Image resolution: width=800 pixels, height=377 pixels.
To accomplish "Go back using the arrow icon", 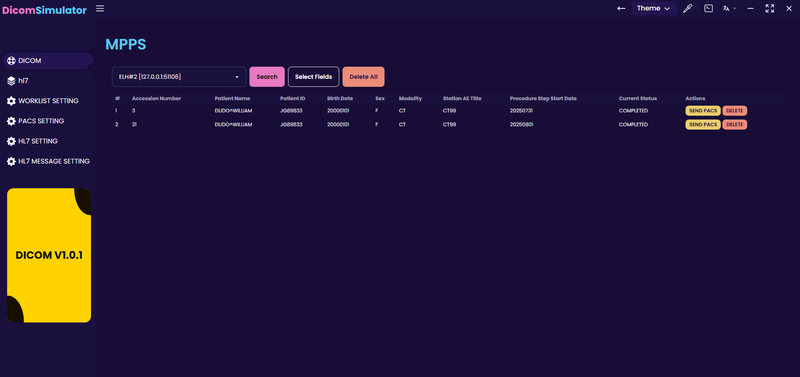I will [621, 9].
